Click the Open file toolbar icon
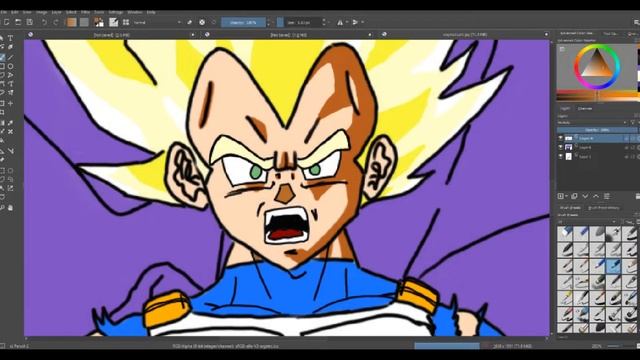The width and height of the screenshot is (640, 360). click(18, 22)
